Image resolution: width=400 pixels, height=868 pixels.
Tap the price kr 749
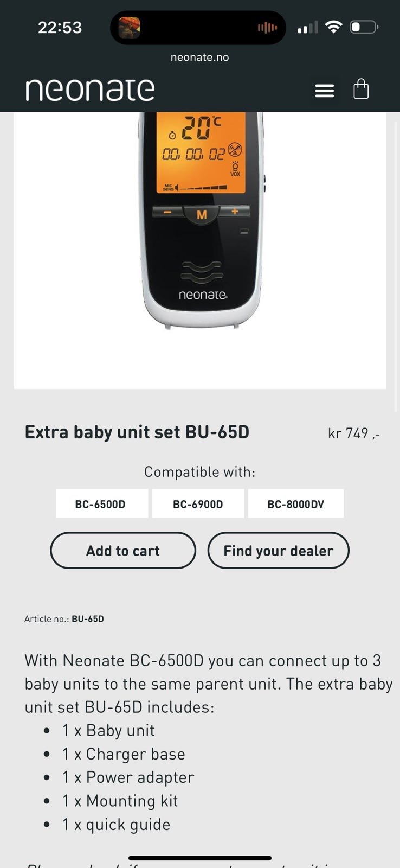coord(353,433)
